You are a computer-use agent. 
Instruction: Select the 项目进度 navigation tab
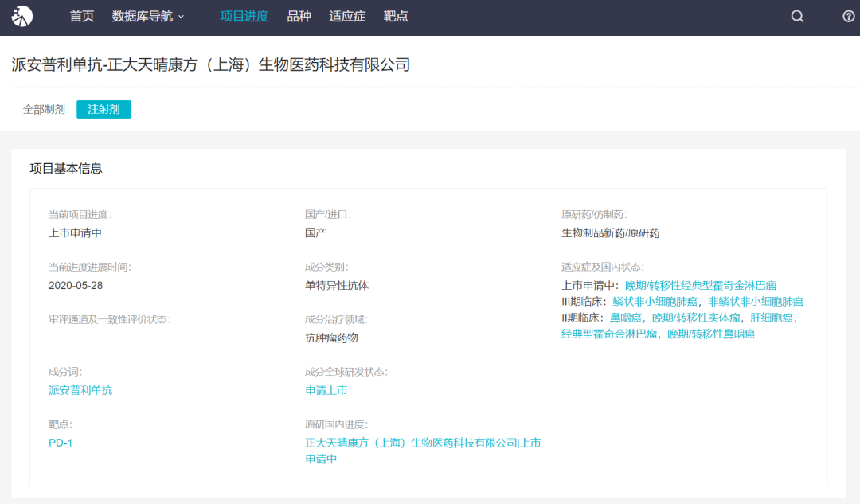click(244, 17)
